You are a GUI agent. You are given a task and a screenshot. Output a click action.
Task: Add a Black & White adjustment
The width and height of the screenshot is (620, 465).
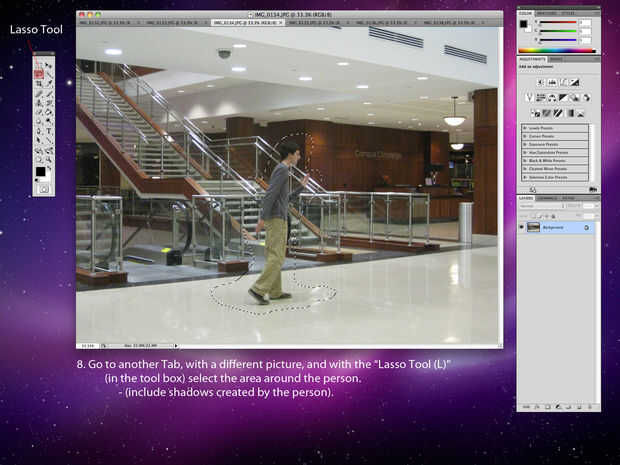point(564,98)
